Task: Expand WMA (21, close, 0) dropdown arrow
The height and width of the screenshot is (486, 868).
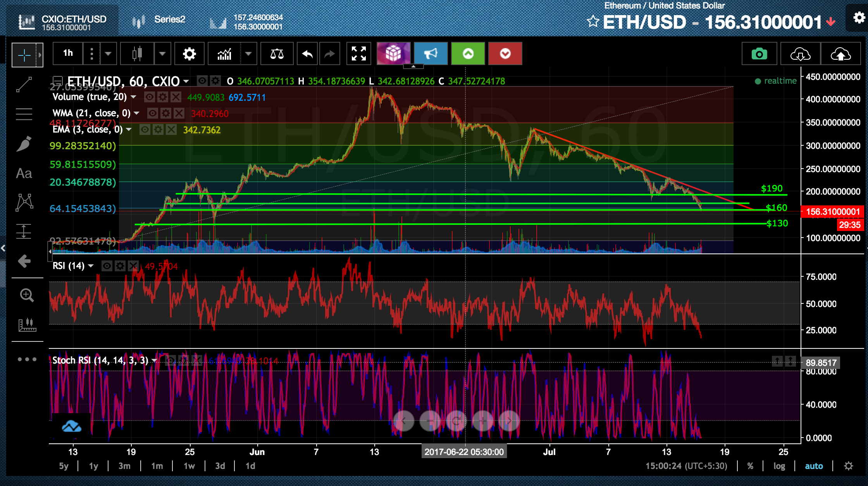Action: point(136,113)
